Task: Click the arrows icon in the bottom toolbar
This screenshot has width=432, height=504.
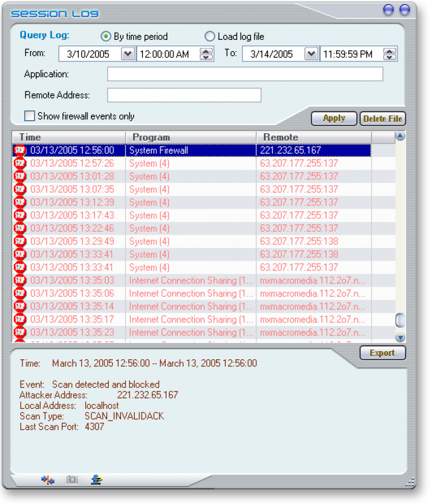Action: 48,480
